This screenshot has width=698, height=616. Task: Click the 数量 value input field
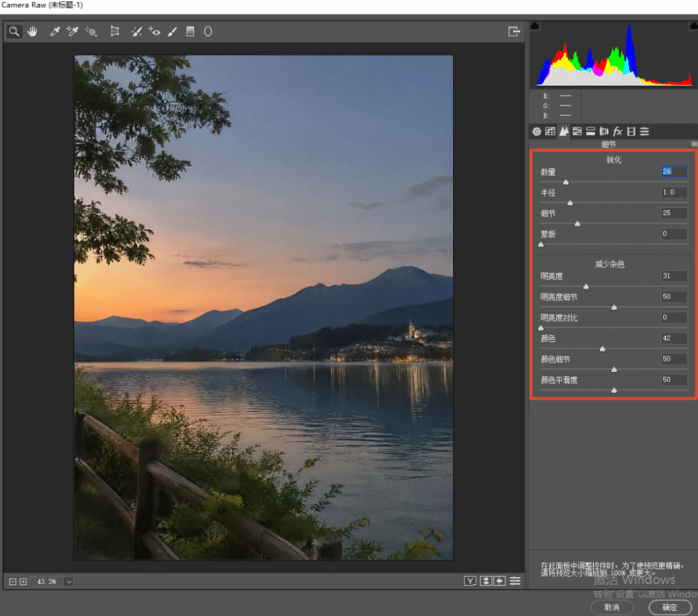pos(674,171)
